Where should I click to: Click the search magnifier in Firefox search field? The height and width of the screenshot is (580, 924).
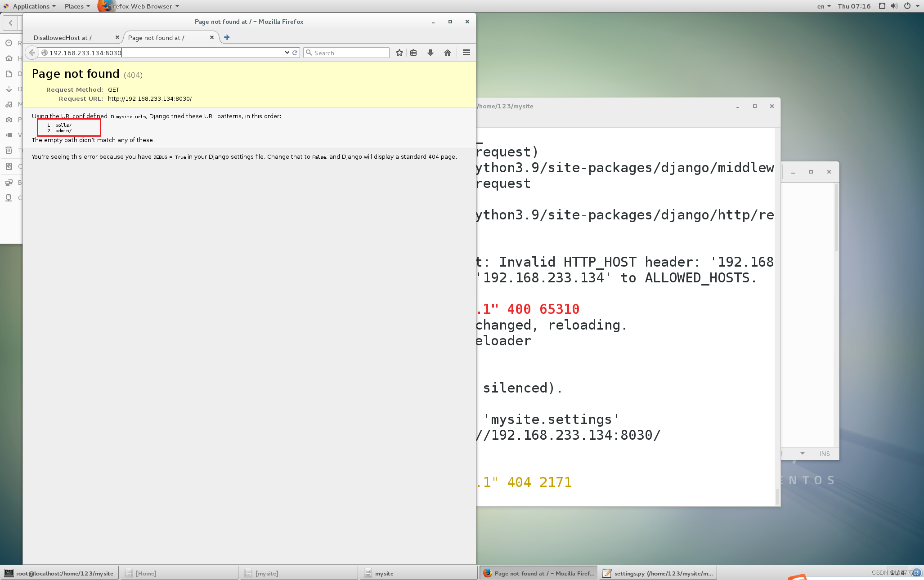coord(309,53)
